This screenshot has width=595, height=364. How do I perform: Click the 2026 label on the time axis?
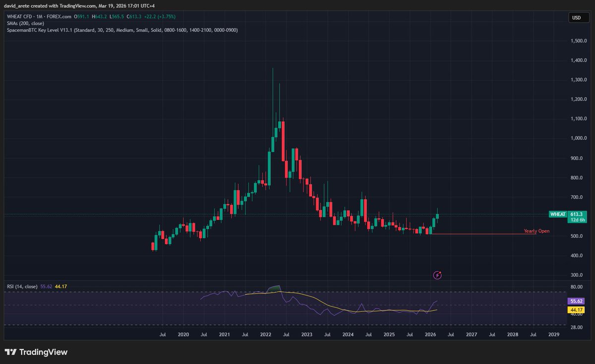[x=430, y=335]
